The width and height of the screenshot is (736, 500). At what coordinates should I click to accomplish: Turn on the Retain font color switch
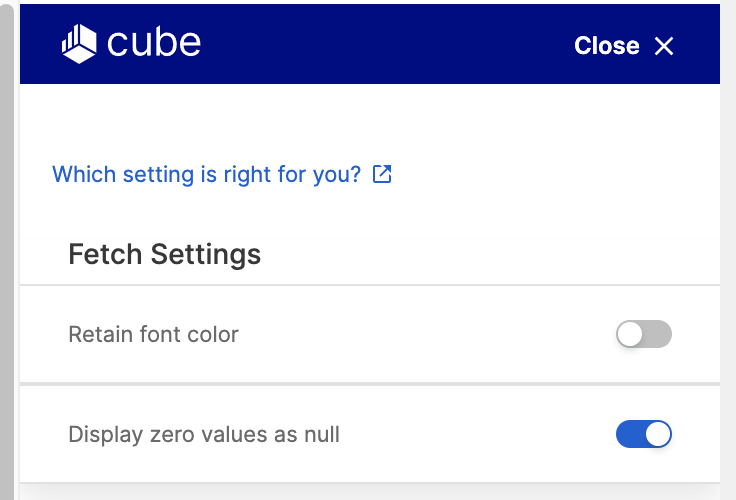(644, 334)
